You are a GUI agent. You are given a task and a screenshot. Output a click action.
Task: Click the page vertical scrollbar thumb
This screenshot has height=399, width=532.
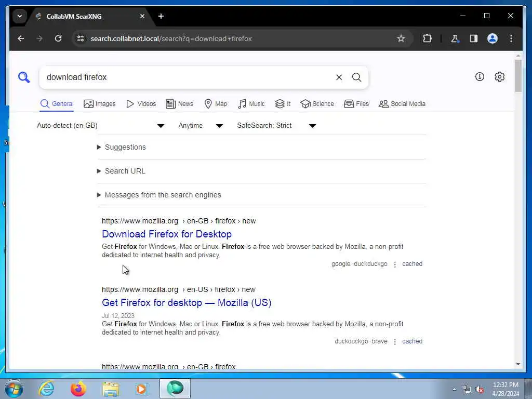tap(518, 76)
